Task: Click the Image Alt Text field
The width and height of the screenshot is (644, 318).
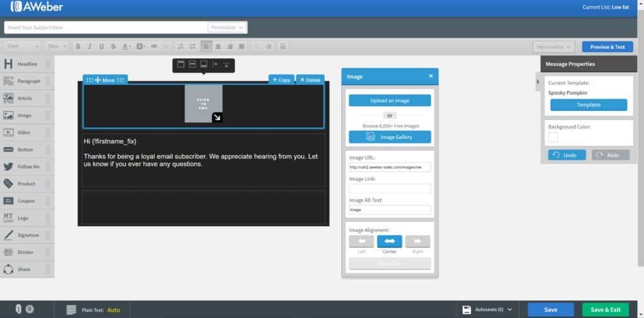Action: (390, 210)
